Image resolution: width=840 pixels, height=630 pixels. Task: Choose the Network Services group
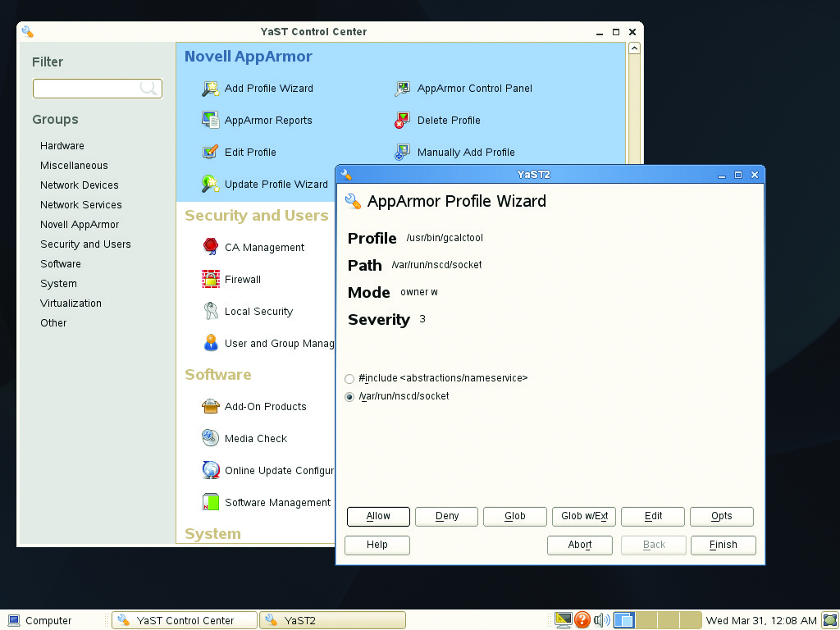click(x=80, y=205)
